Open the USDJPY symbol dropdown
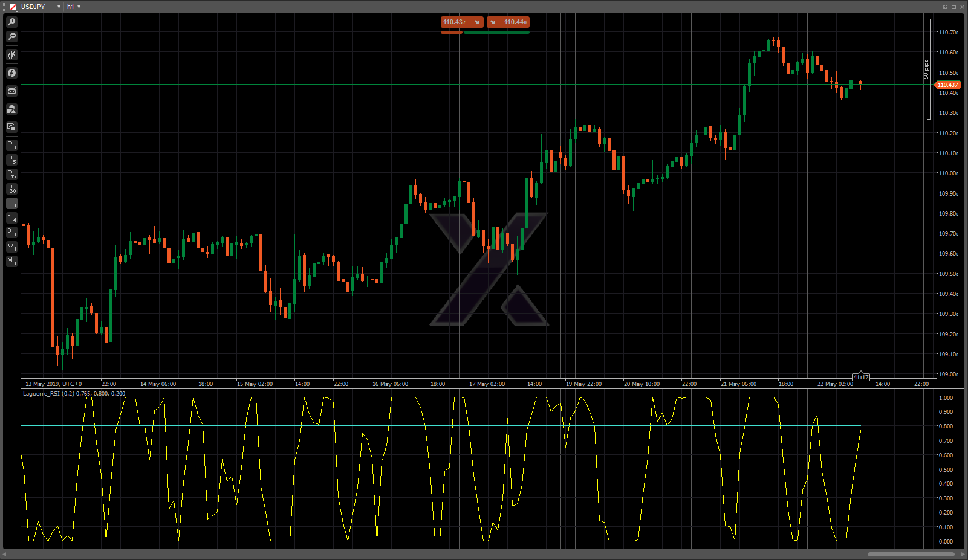 59,7
